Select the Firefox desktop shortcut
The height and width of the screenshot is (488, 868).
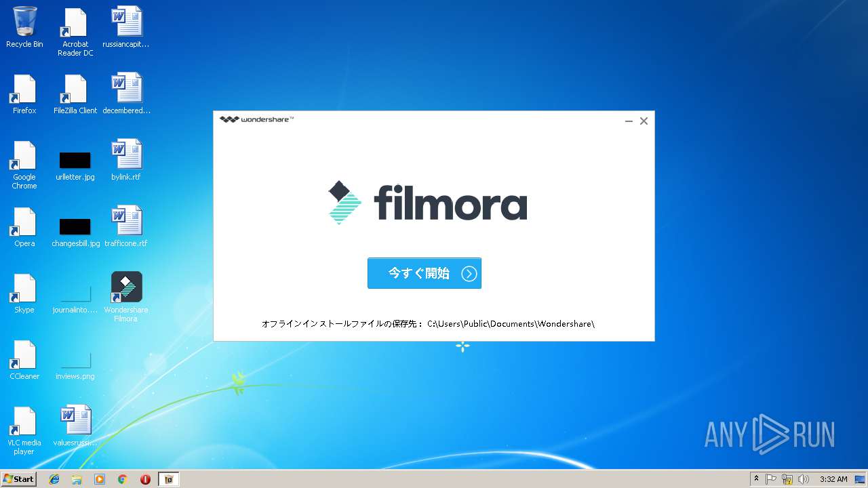click(x=24, y=94)
